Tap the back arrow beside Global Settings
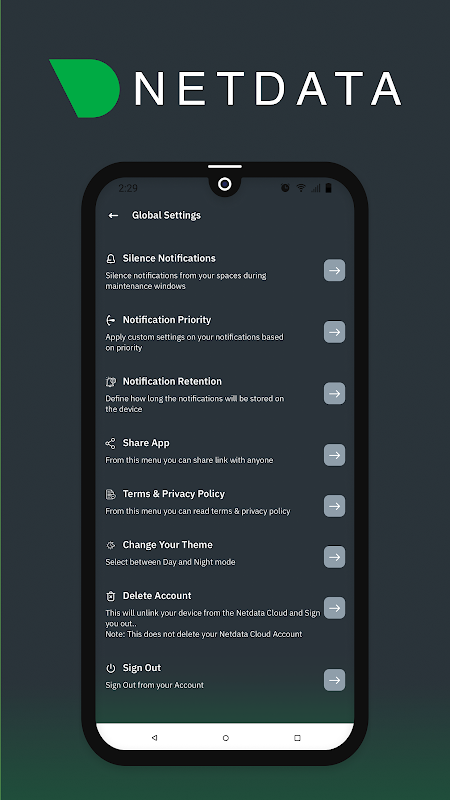 coord(113,216)
